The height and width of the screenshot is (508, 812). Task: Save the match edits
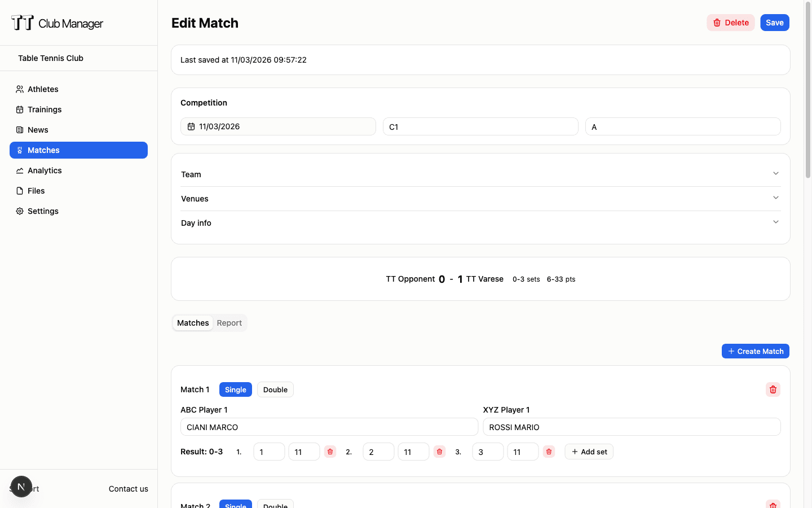(774, 23)
